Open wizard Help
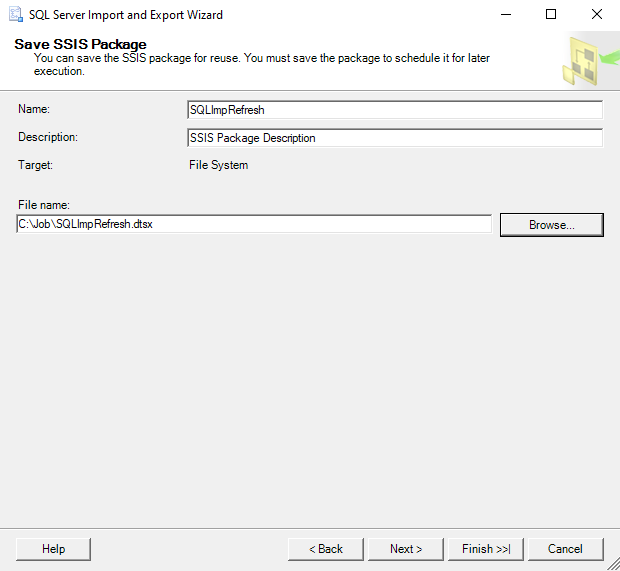Screen dimensions: 620x571 (x=53, y=549)
